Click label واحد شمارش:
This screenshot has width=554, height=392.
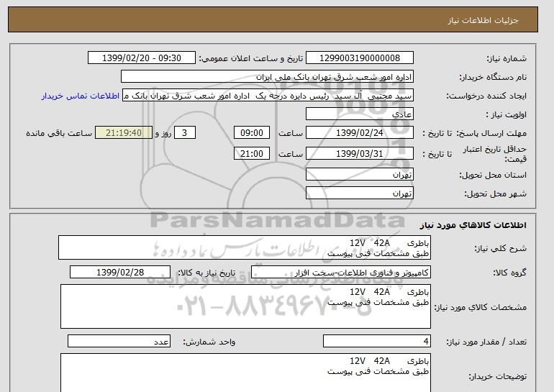pyautogui.click(x=209, y=342)
